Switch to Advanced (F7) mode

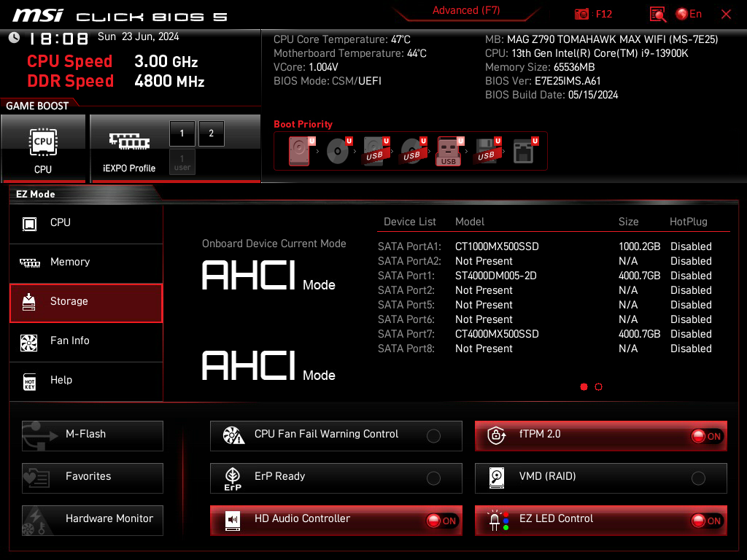[x=465, y=11]
